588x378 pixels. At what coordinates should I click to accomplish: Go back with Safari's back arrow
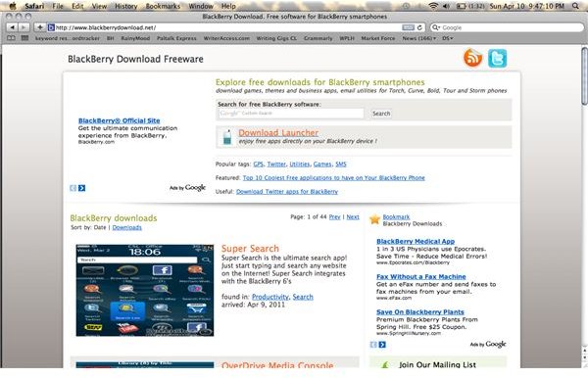pos(12,27)
